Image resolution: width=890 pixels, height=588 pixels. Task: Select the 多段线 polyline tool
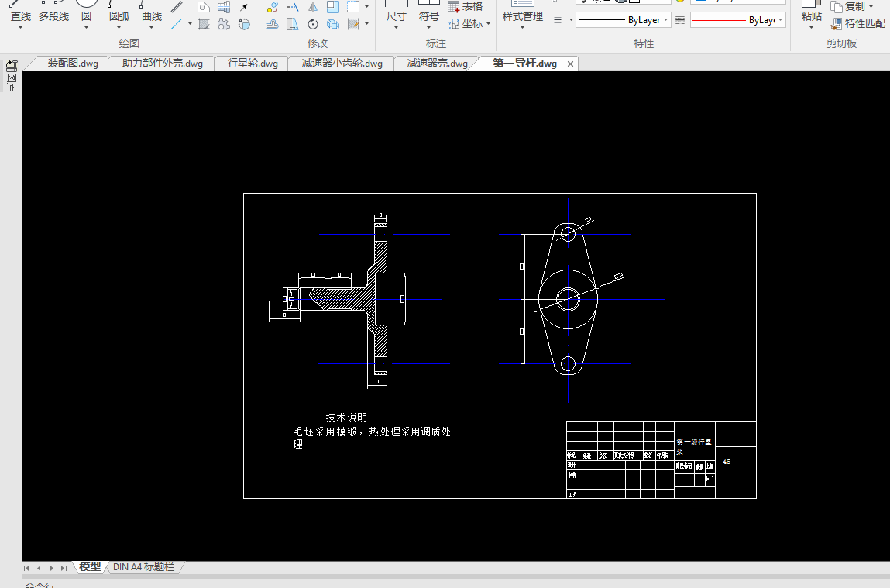tap(54, 12)
